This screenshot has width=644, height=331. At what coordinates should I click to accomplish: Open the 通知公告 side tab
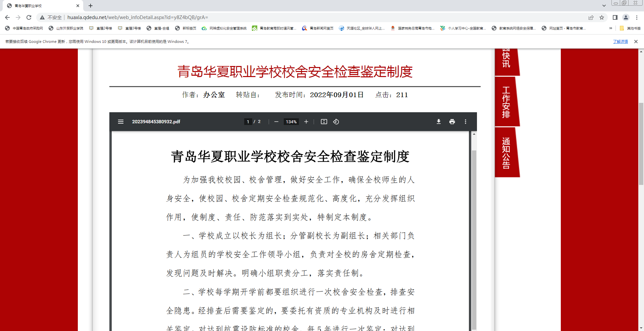[x=506, y=153]
